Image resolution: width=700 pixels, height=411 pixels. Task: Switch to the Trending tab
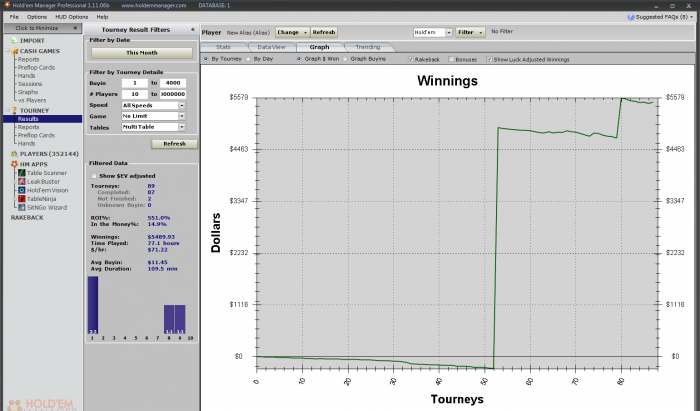coord(368,47)
